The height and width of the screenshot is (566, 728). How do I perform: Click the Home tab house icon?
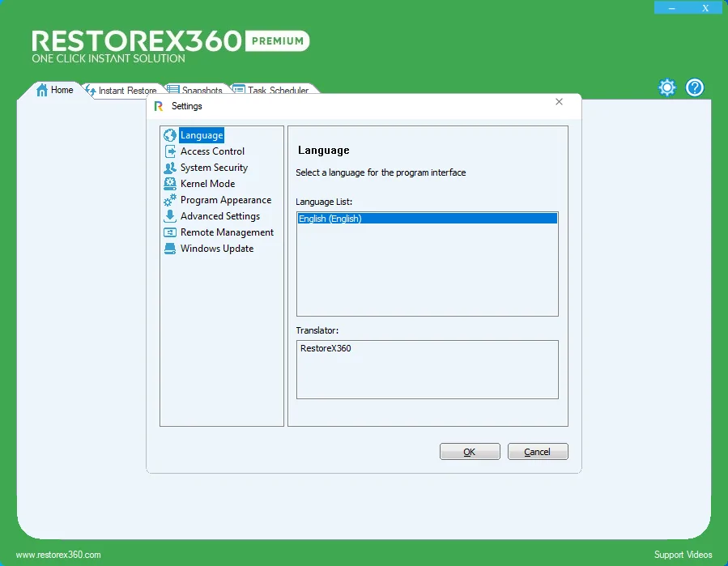point(42,90)
